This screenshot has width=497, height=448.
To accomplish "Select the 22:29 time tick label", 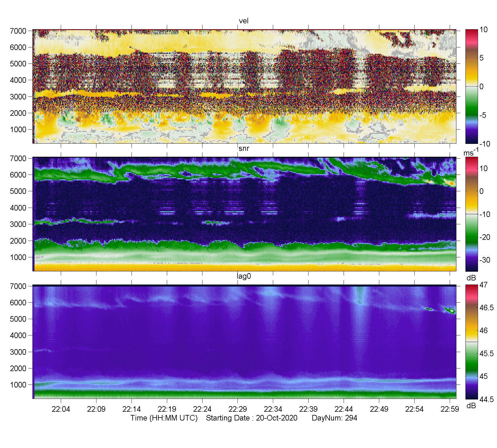I will coord(238,409).
